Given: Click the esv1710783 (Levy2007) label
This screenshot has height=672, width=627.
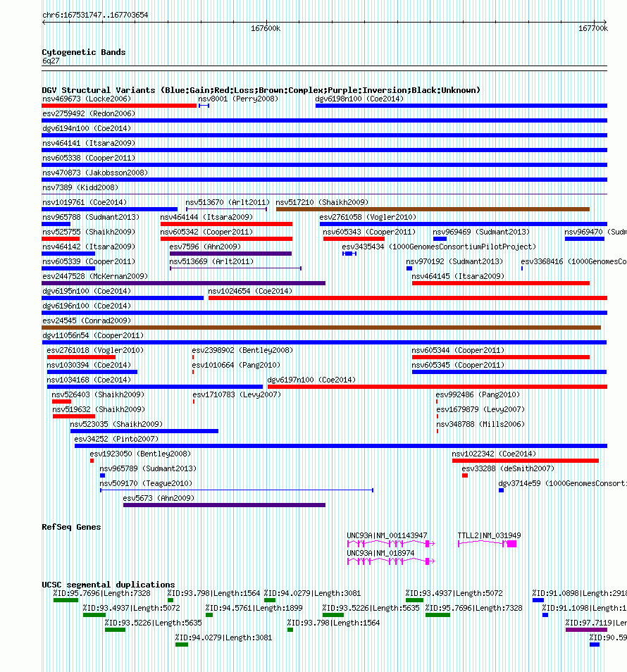Looking at the screenshot, I should pyautogui.click(x=237, y=394).
